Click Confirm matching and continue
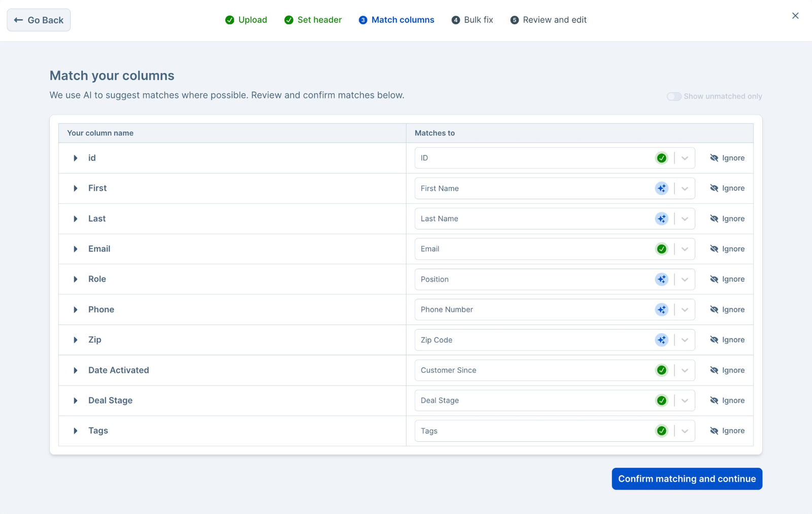 click(687, 479)
